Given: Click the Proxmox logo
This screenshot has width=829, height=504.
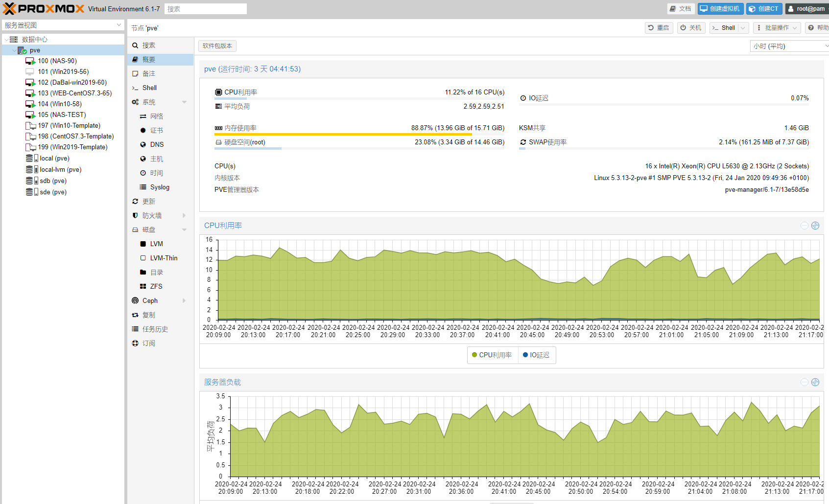Looking at the screenshot, I should [44, 9].
